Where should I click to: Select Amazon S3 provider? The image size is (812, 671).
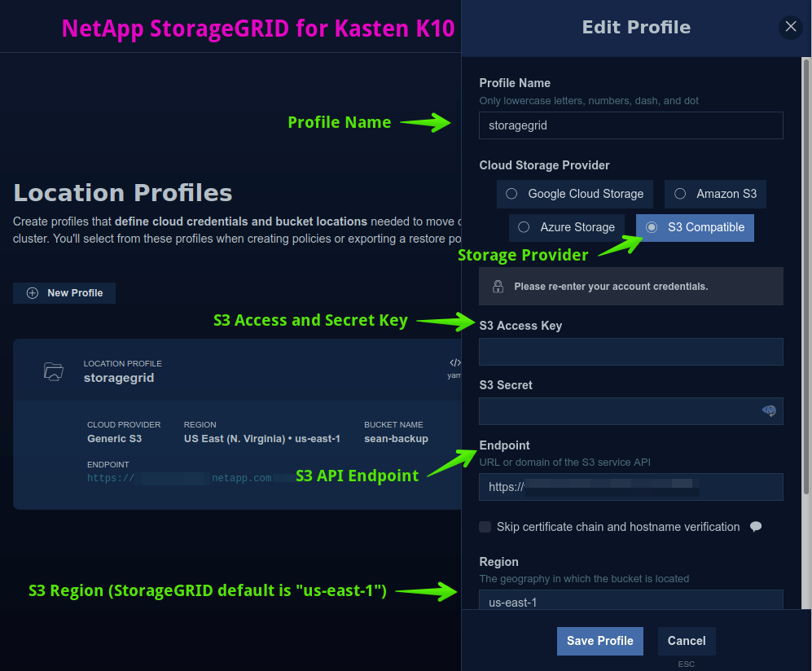(x=715, y=194)
